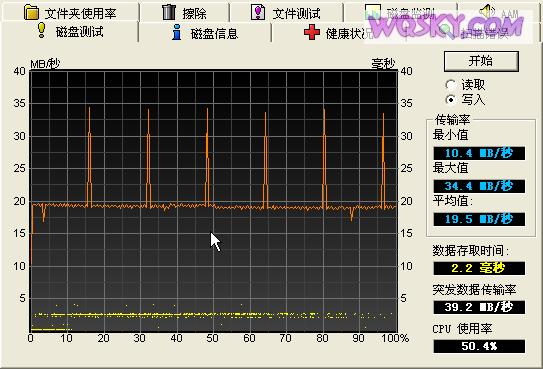Select the 写入 radio button
This screenshot has width=543, height=369.
(451, 100)
